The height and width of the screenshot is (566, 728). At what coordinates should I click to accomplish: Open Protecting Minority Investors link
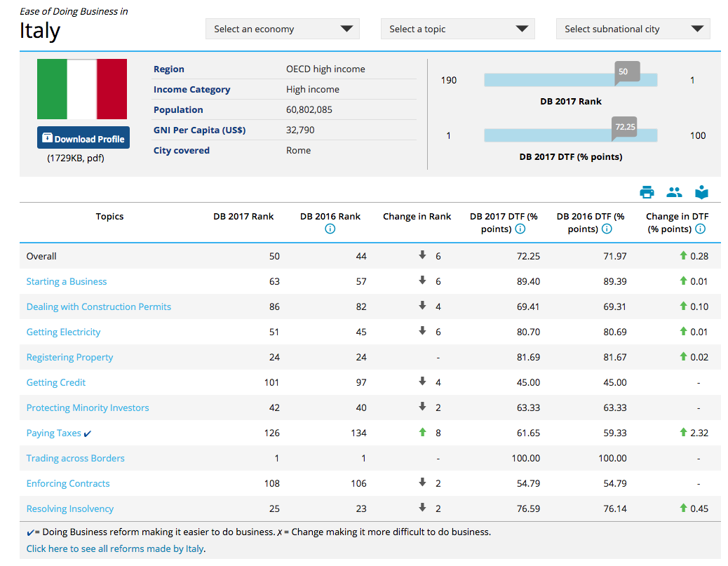click(88, 407)
